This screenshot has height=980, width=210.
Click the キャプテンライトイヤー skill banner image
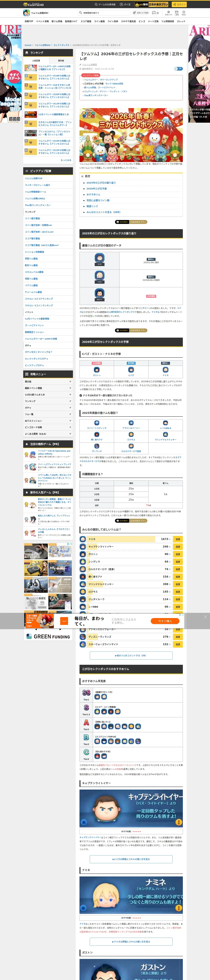click(131, 808)
